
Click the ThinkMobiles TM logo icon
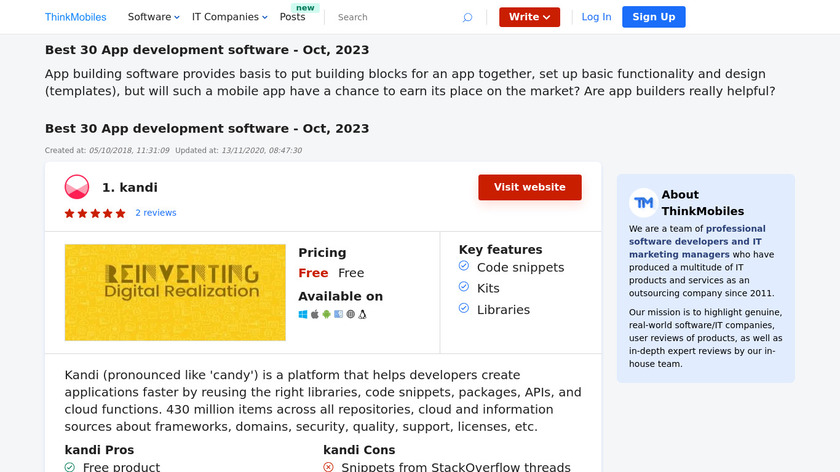[643, 203]
